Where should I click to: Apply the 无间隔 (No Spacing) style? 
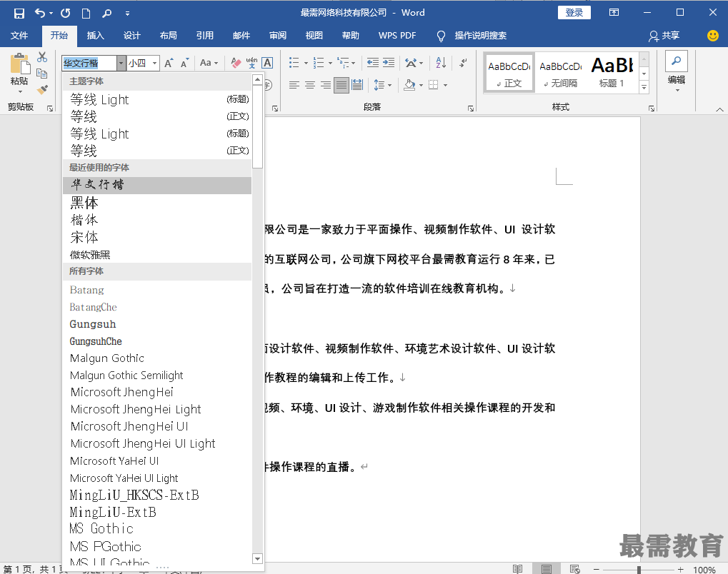tap(561, 73)
